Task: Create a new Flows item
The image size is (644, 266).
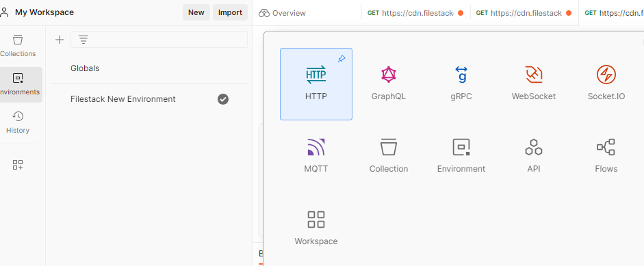Action: coord(606,157)
